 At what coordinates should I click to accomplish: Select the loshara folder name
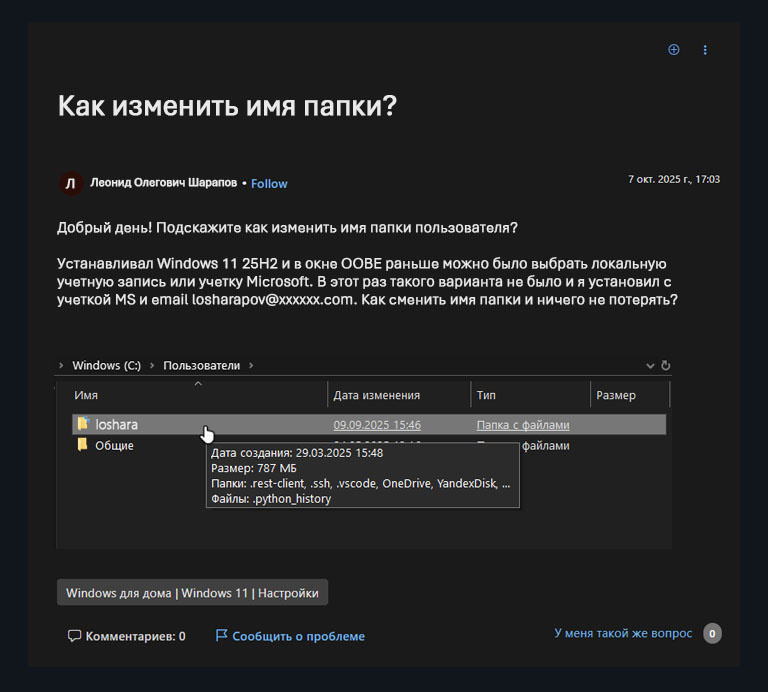(117, 425)
